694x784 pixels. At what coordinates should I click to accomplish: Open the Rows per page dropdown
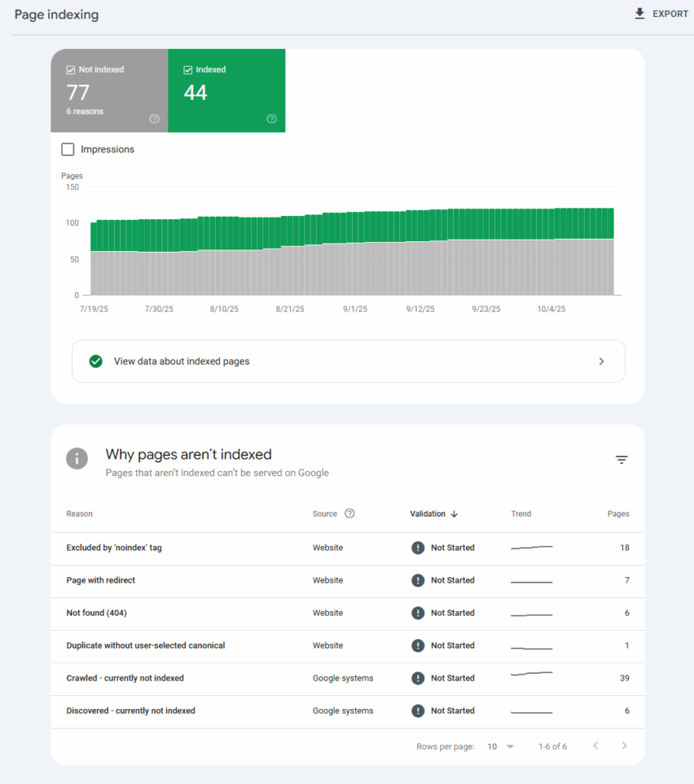(501, 746)
